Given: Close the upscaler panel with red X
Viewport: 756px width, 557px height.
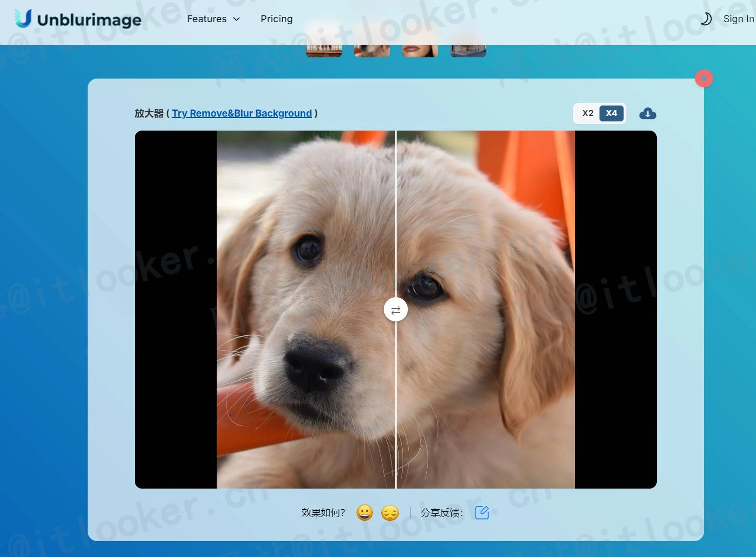Looking at the screenshot, I should [x=704, y=78].
